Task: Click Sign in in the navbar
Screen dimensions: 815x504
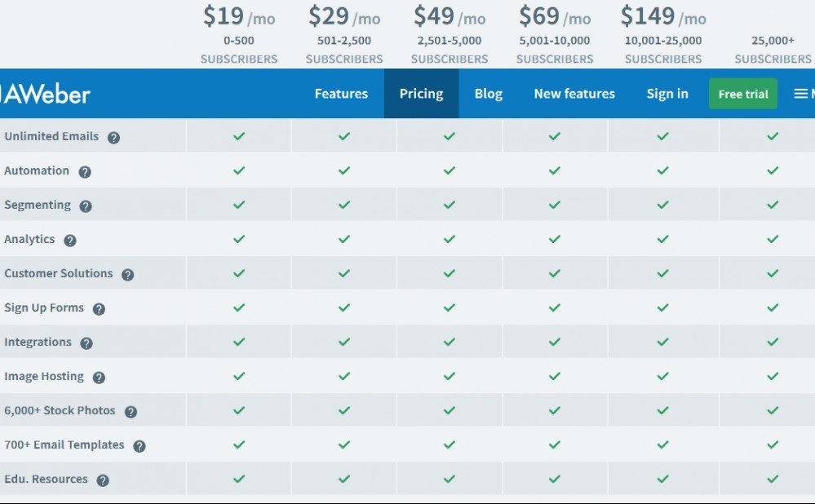Action: click(667, 94)
